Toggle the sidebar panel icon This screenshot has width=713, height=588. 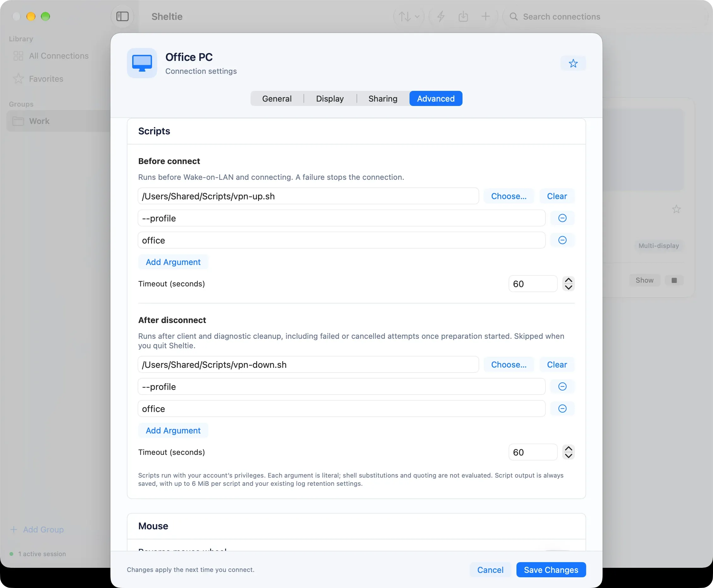[x=122, y=16]
